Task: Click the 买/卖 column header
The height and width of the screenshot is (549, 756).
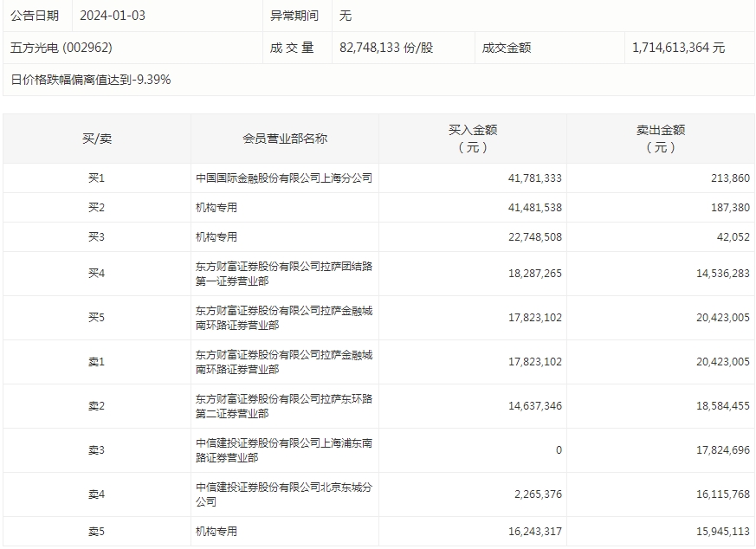Action: pyautogui.click(x=96, y=139)
